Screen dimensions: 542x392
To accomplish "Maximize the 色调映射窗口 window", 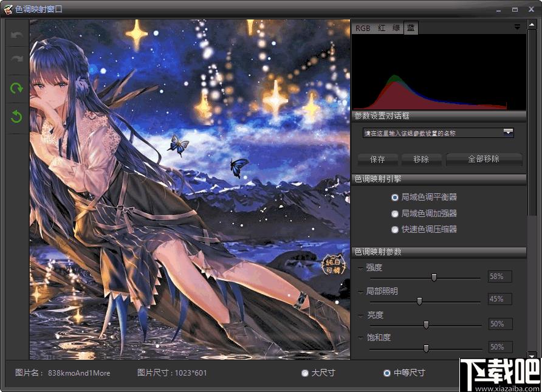I will [x=515, y=10].
